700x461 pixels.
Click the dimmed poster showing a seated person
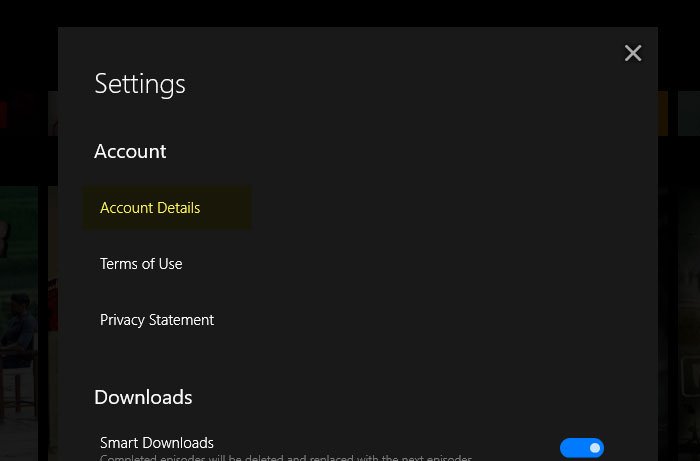tap(19, 323)
